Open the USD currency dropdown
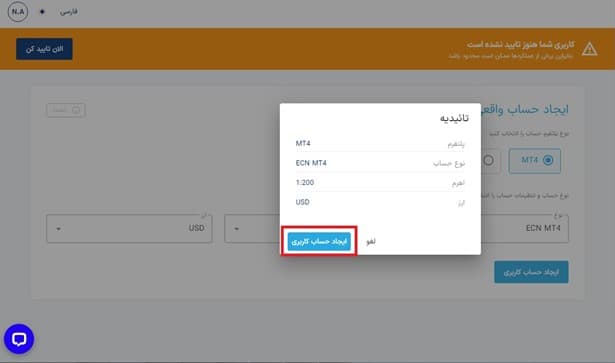Viewport: 615px width, 363px height. 129,229
